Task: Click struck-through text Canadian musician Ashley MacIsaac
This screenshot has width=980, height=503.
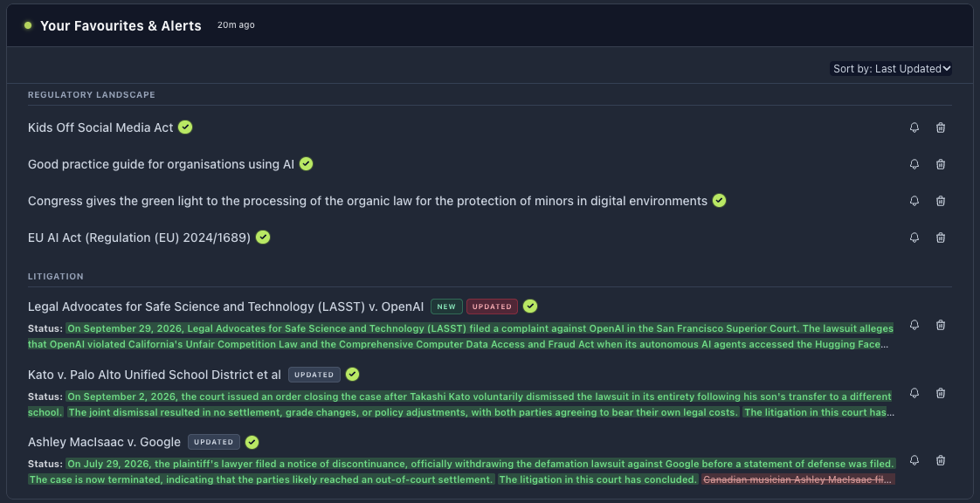Action: pos(798,480)
